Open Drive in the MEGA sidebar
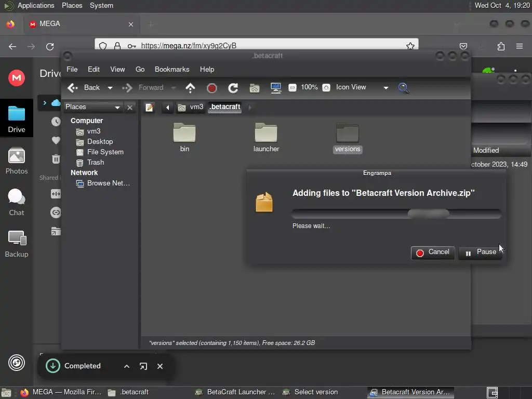532x399 pixels. coord(16,119)
